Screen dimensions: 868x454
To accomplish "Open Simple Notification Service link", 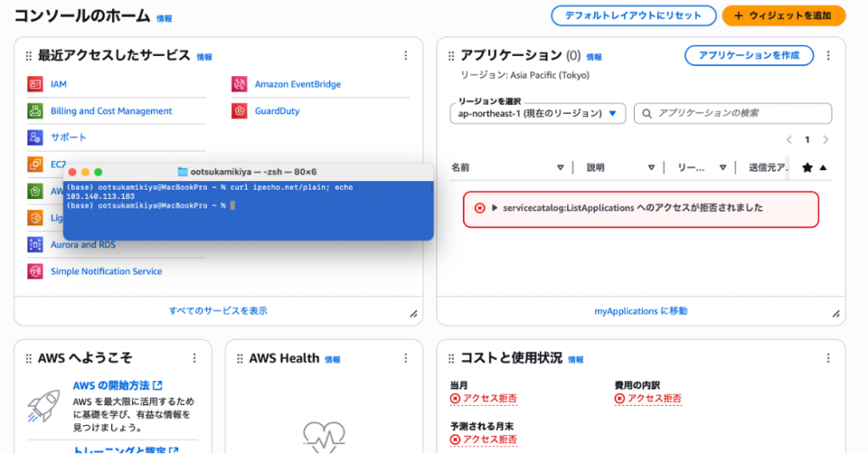I will pyautogui.click(x=106, y=271).
